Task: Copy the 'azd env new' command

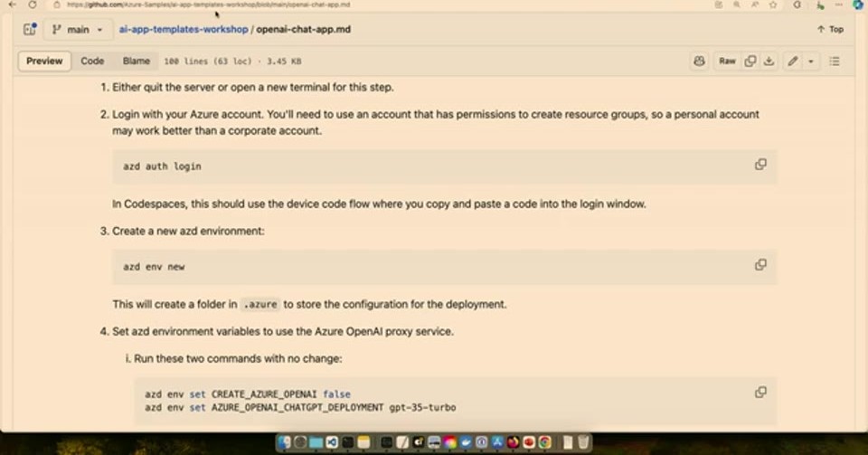Action: [760, 264]
